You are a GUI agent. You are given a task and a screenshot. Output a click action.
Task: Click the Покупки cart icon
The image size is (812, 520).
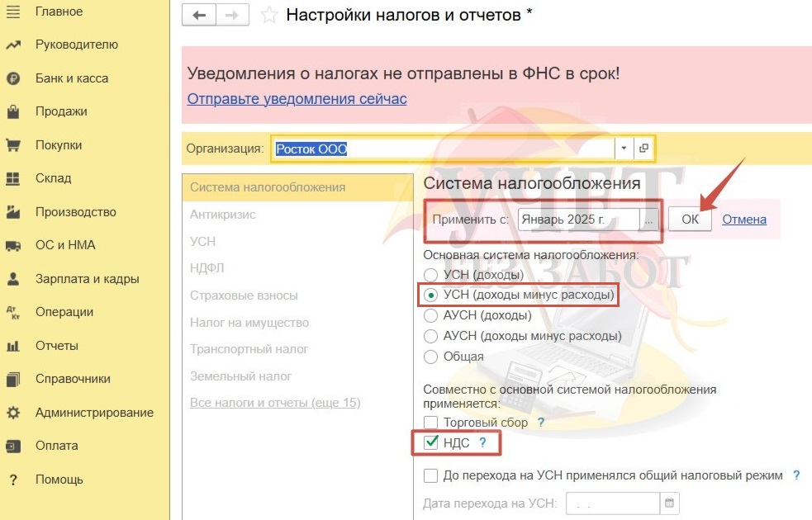[13, 145]
